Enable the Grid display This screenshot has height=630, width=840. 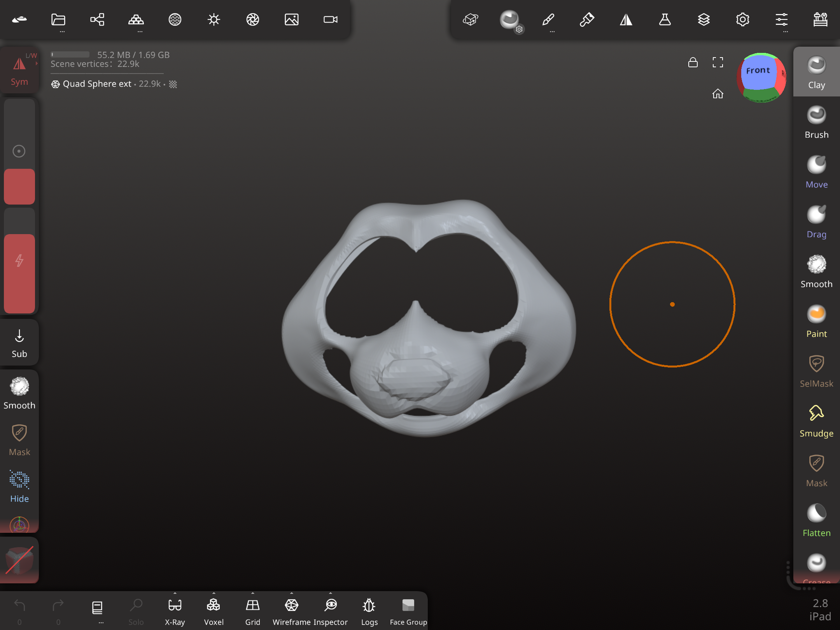(x=253, y=611)
